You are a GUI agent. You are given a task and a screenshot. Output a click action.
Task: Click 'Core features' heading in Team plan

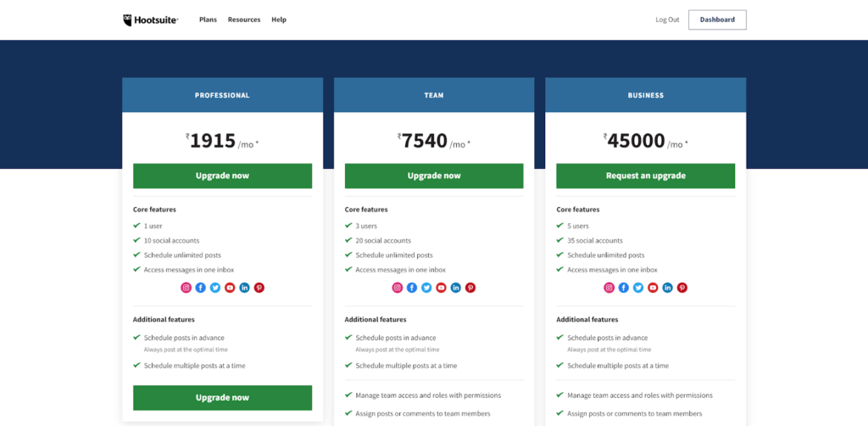(366, 210)
